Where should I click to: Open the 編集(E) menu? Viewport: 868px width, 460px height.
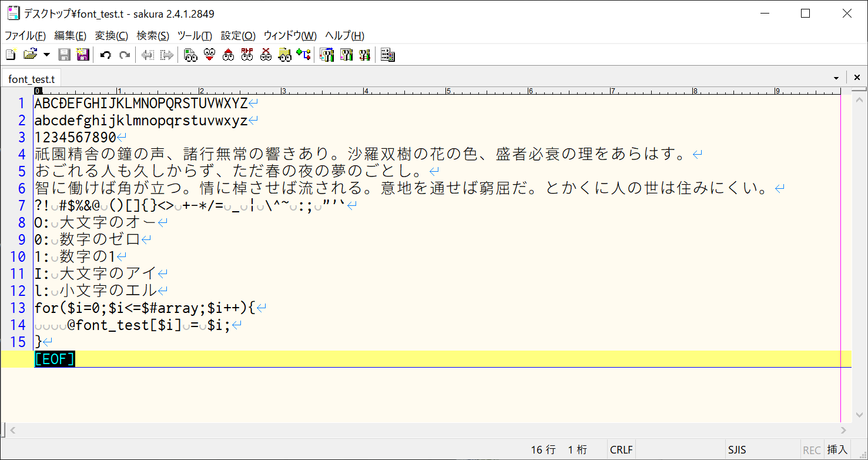click(x=70, y=35)
